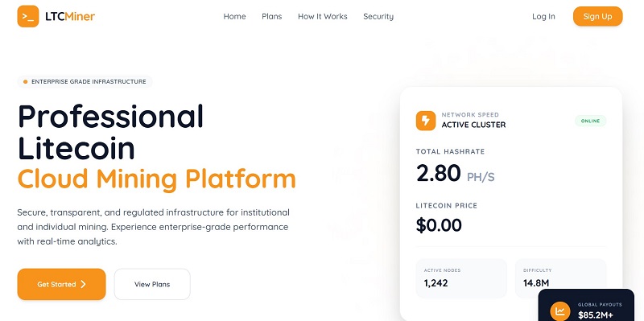
Task: Click the Enterprise Grade Infrastructure badge
Action: [85, 82]
